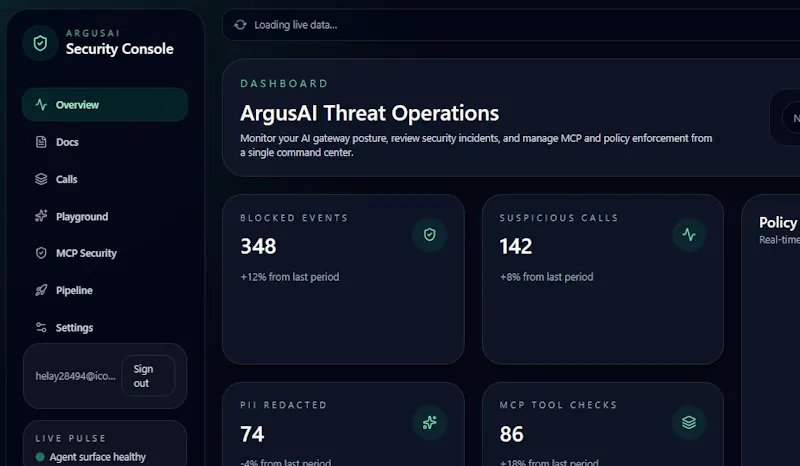The height and width of the screenshot is (466, 800).
Task: Click the MCP TOOL CHECKS card label
Action: [x=558, y=405]
